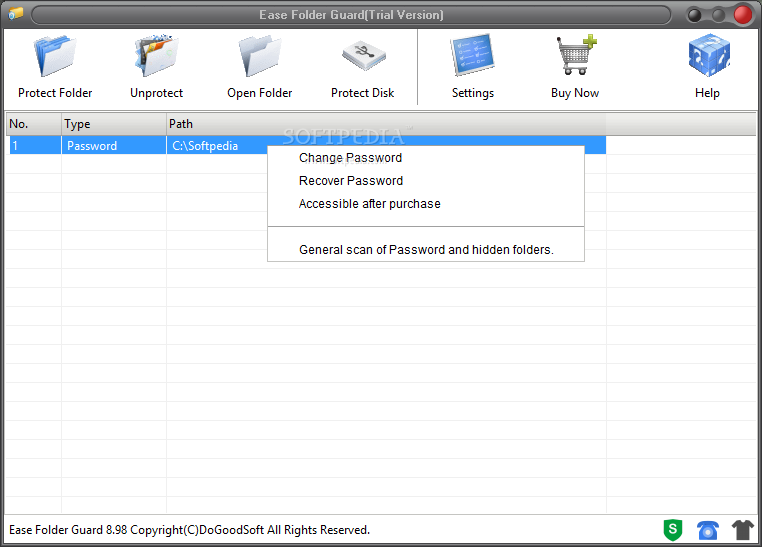
Task: Select row number 1 cell
Action: [35, 146]
